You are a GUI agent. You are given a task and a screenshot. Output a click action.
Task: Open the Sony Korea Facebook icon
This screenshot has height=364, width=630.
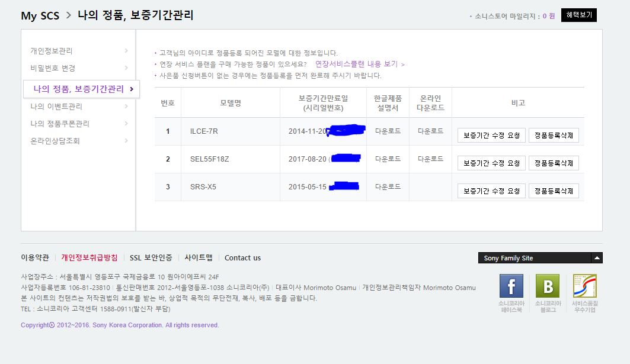click(511, 286)
